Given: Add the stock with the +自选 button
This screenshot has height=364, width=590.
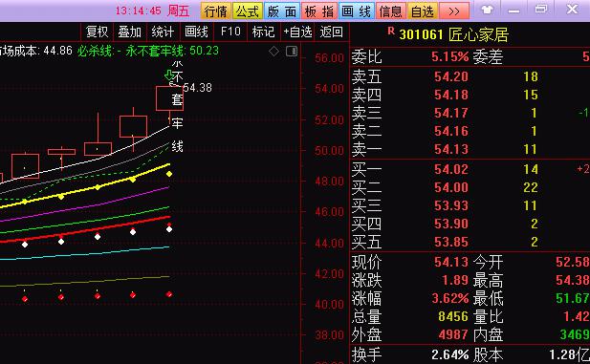Looking at the screenshot, I should click(x=297, y=32).
